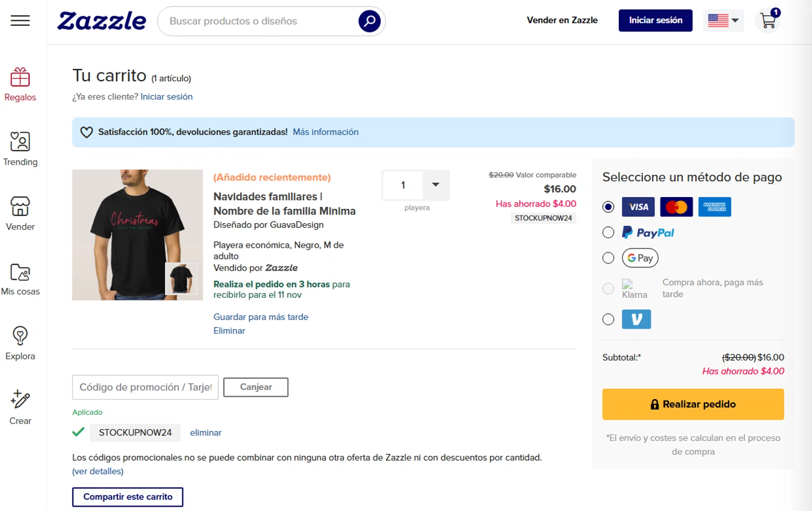
Task: Select the credit card payment option
Action: [x=608, y=207]
